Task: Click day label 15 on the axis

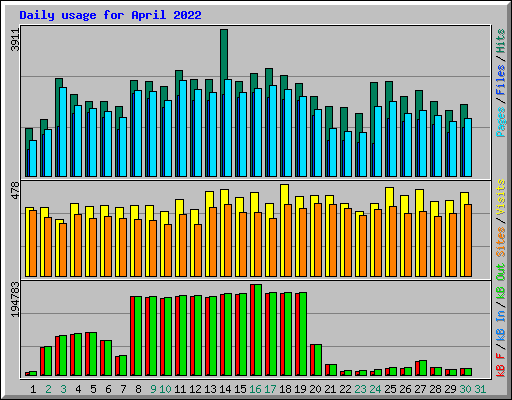Action: coord(240,389)
